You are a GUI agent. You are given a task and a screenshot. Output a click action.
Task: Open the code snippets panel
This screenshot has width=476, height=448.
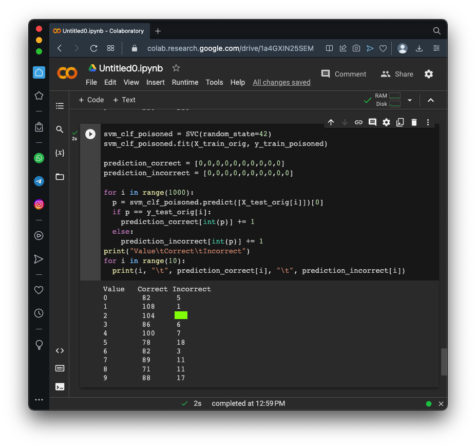(60, 351)
